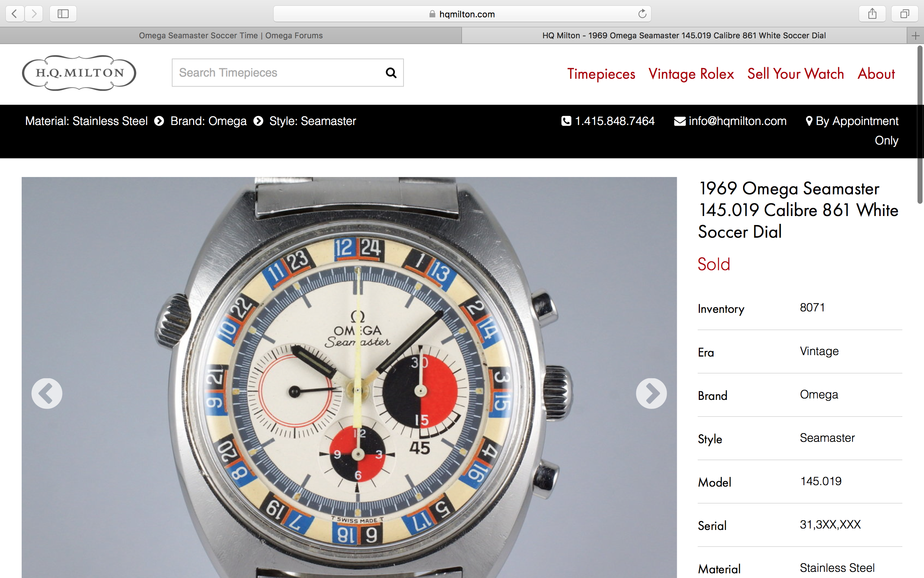924x578 pixels.
Task: Click the Style label in the specs
Action: pos(710,439)
